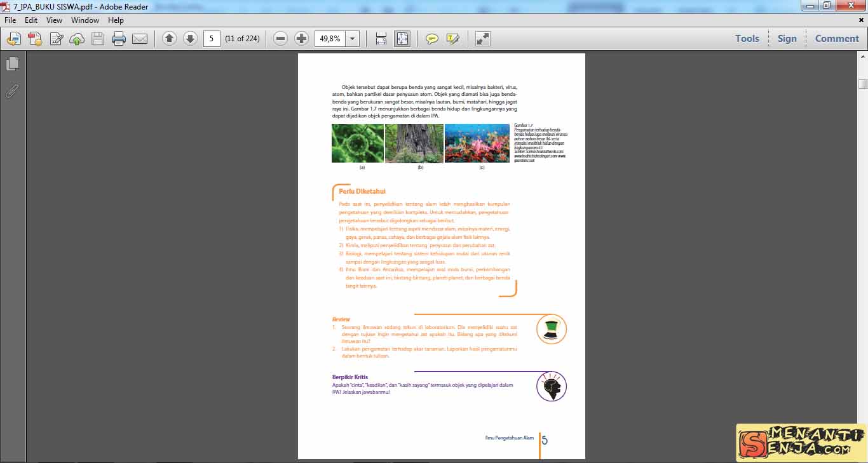Image resolution: width=868 pixels, height=463 pixels.
Task: Click the head silhouette Berpikir Kritis icon
Action: pyautogui.click(x=551, y=386)
